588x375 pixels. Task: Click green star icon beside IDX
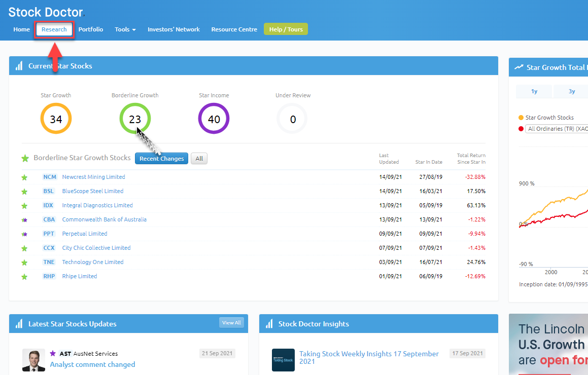pyautogui.click(x=24, y=206)
